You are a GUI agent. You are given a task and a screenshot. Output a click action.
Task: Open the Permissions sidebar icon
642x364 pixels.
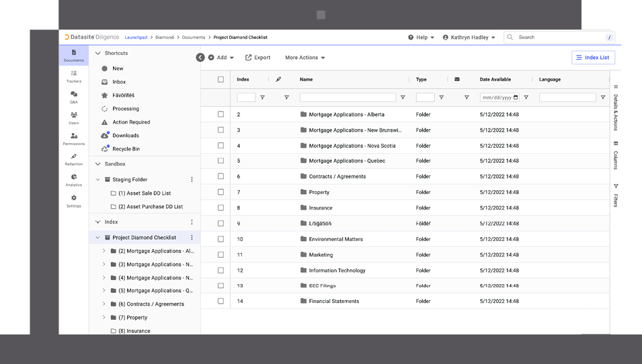tap(74, 138)
